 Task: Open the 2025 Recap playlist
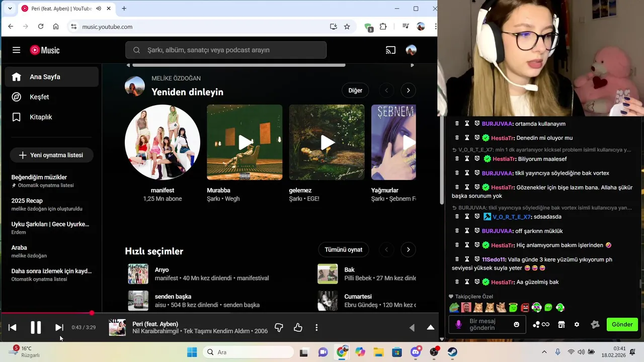(52, 204)
